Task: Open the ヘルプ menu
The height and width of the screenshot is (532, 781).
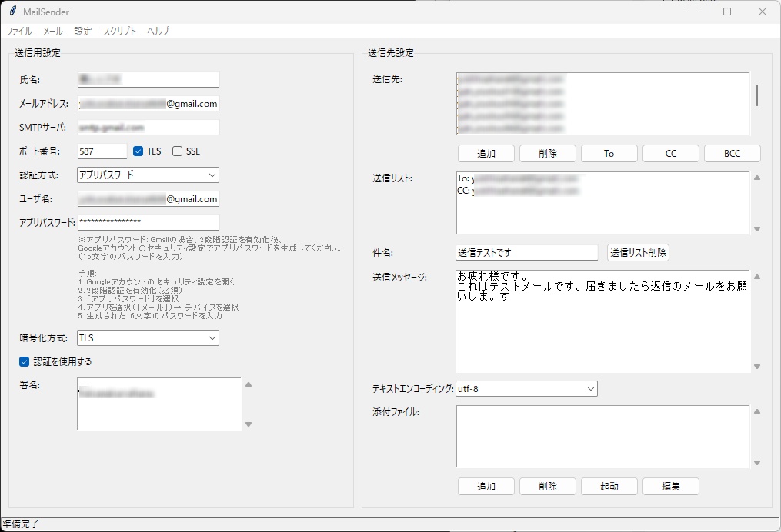Action: click(x=158, y=32)
